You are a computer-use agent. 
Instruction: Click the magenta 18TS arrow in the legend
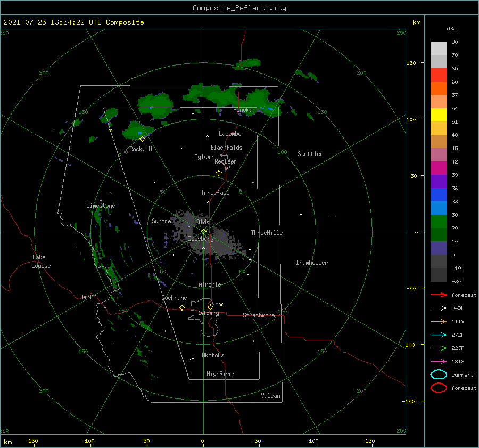click(x=439, y=362)
